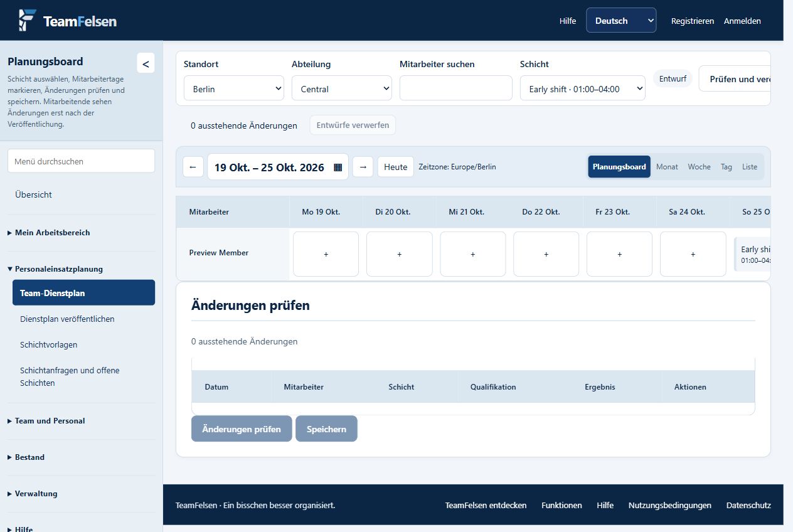Viewport: 793px width, 532px height.
Task: Open Nutzungsbedingungen footer link
Action: [670, 505]
